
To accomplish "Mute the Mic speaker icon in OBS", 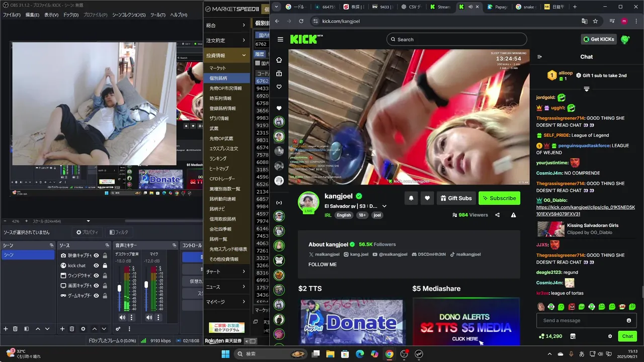I will coord(149,317).
